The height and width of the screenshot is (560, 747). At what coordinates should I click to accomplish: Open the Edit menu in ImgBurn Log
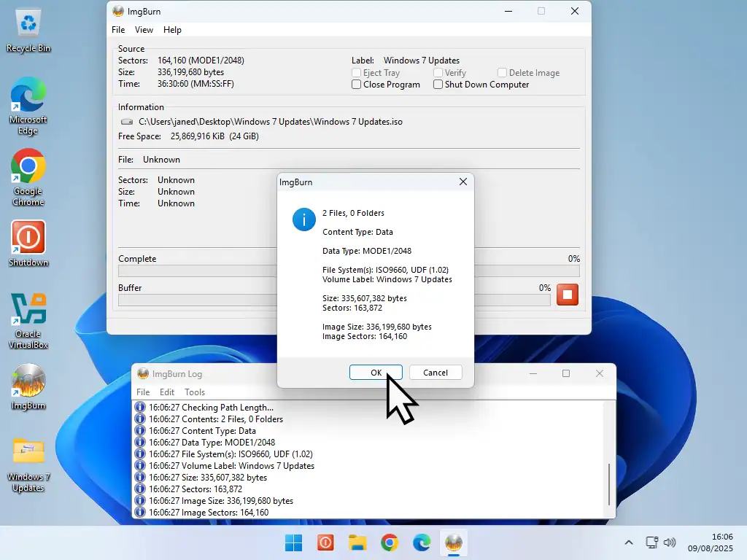(167, 392)
